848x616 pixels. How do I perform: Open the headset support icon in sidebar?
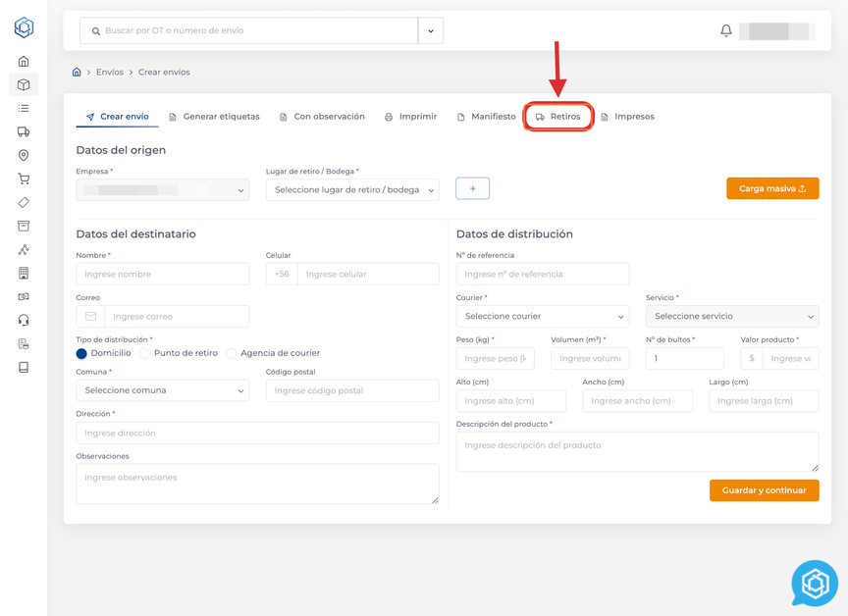[x=24, y=320]
